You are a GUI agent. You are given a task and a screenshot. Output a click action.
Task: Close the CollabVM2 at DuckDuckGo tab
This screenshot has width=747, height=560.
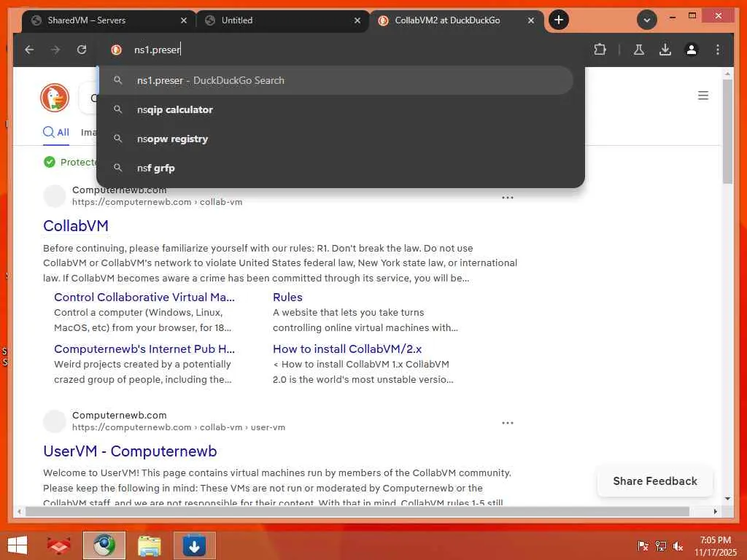click(531, 20)
